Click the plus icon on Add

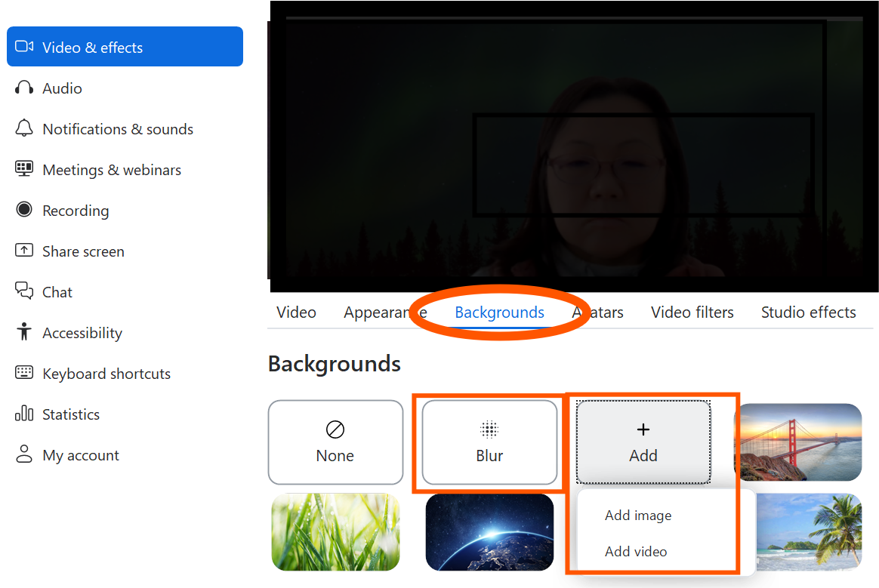[643, 430]
